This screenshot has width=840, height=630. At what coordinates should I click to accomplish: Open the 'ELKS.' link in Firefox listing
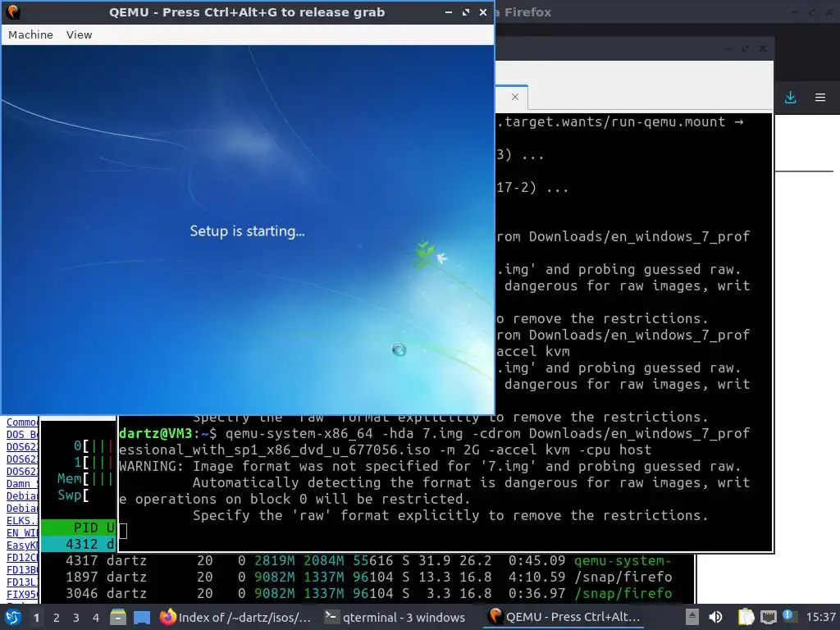pos(22,520)
